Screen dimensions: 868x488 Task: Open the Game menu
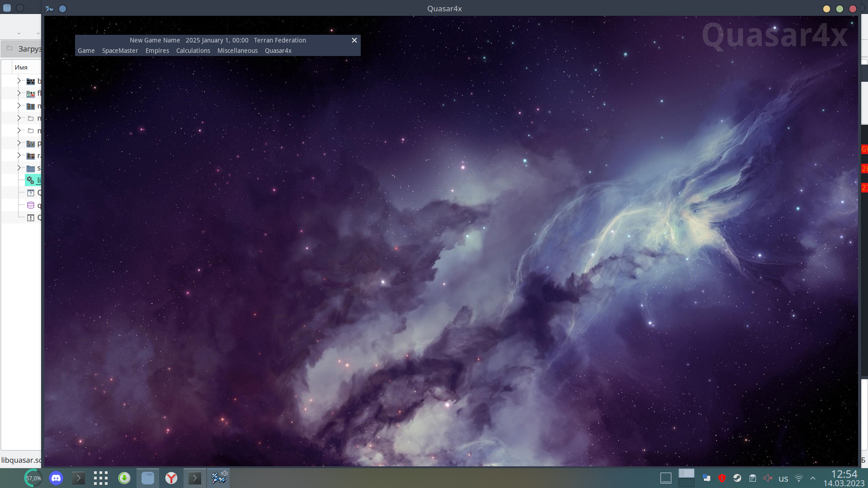point(86,51)
